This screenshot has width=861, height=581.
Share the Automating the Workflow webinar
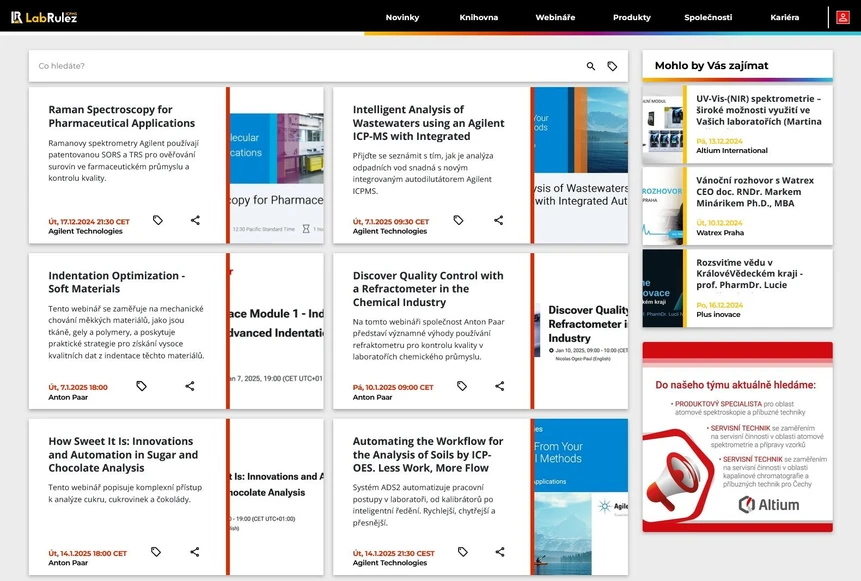click(x=500, y=552)
